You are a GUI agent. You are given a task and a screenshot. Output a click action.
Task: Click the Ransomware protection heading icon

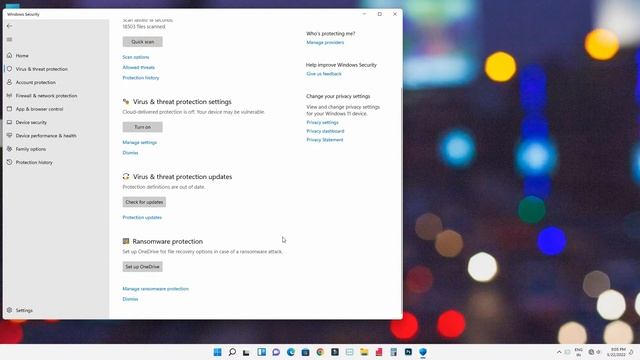[126, 241]
